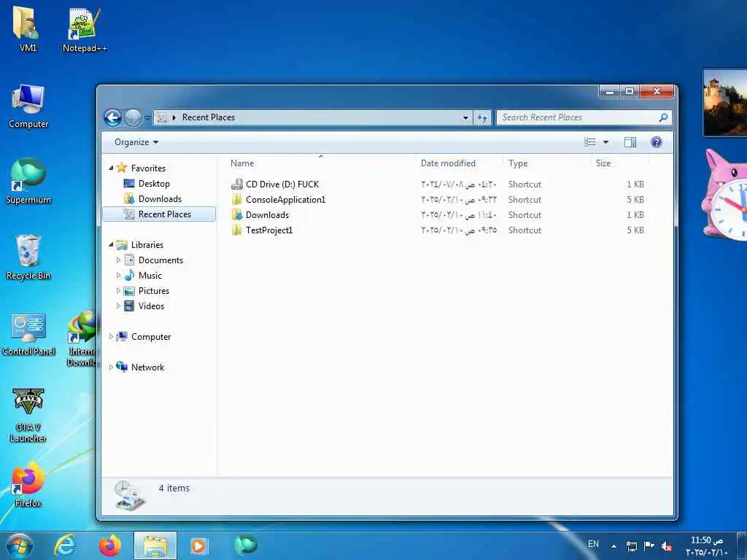Select the Control Panel desktop icon
This screenshot has width=747, height=560.
28,334
